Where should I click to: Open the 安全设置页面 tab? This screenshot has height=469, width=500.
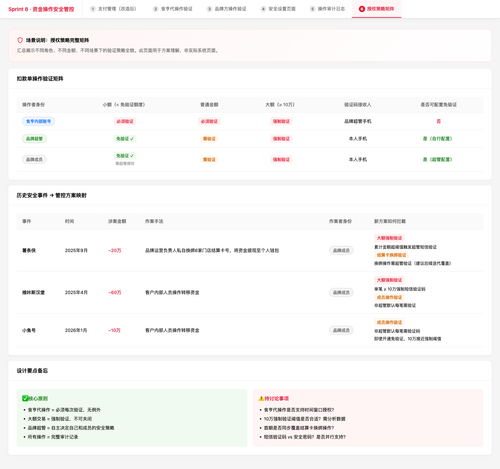[x=278, y=9]
